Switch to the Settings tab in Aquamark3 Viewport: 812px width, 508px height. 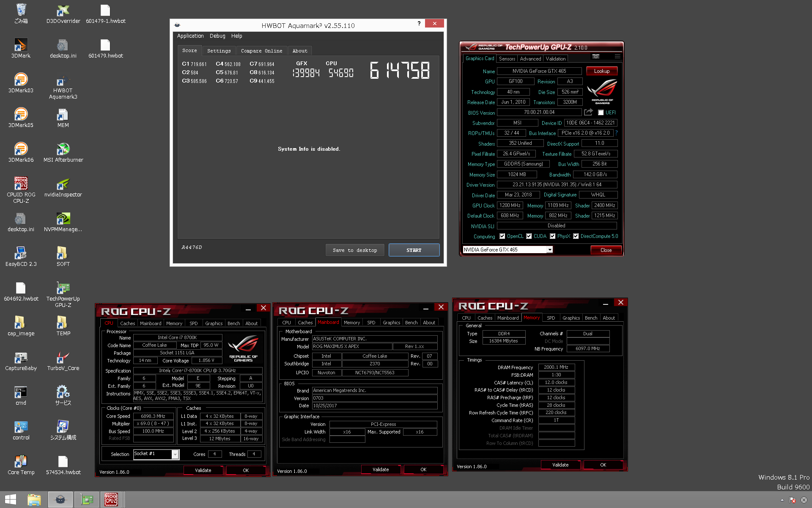pyautogui.click(x=219, y=51)
